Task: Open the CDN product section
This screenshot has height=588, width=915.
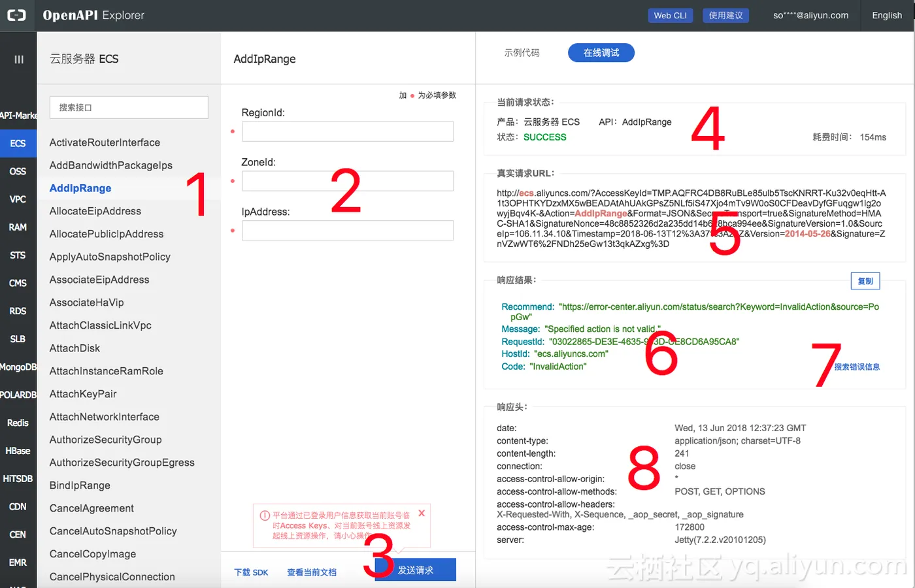Action: 18,506
